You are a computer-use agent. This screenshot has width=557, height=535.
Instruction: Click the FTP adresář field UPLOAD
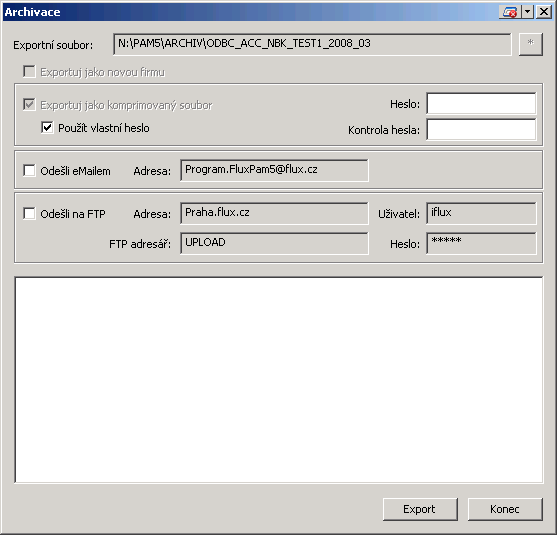pos(274,243)
